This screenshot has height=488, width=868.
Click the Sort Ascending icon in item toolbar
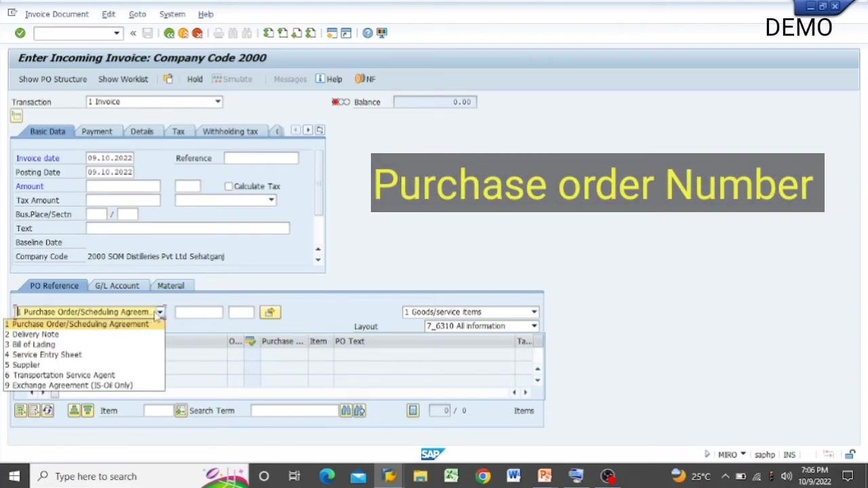point(73,411)
